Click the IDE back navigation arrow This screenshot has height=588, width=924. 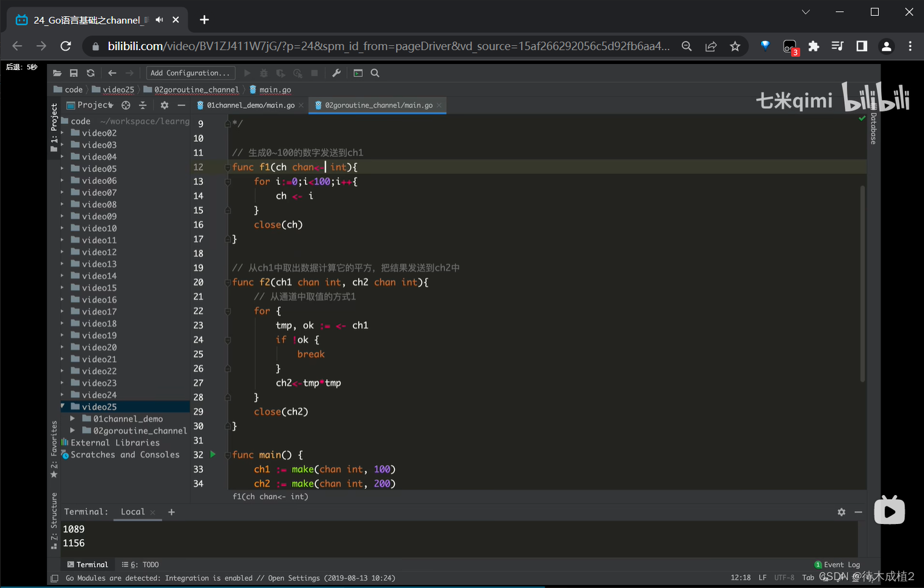(x=112, y=73)
